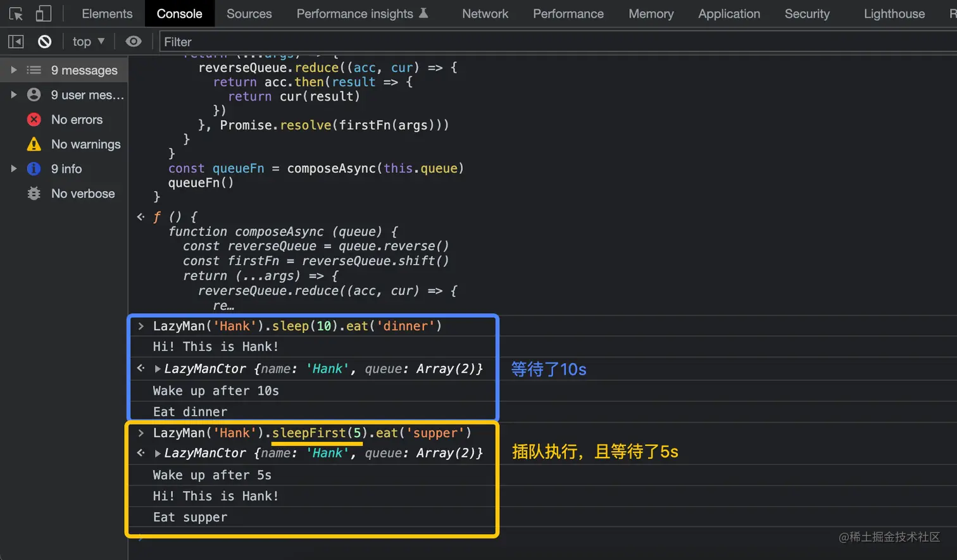Click the 'ƒ () {' function output
The image size is (957, 560).
coord(175,217)
